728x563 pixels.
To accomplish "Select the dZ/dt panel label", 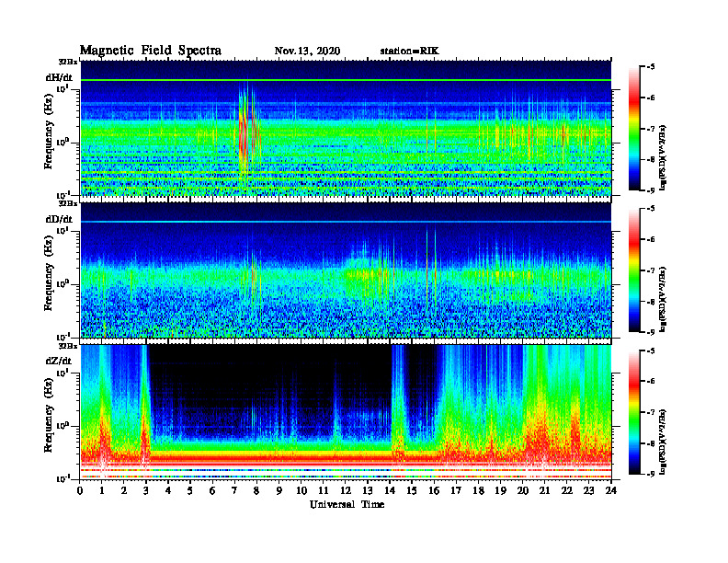I will click(59, 361).
